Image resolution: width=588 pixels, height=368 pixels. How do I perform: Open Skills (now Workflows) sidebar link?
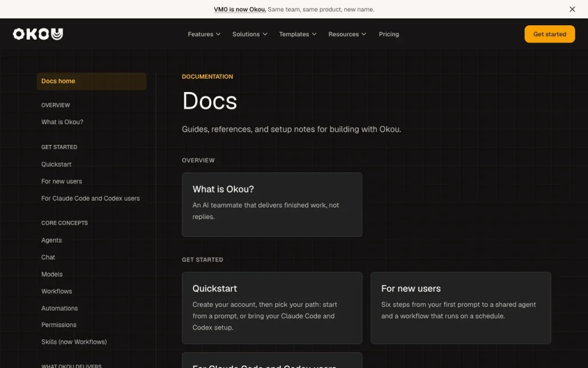click(x=74, y=342)
